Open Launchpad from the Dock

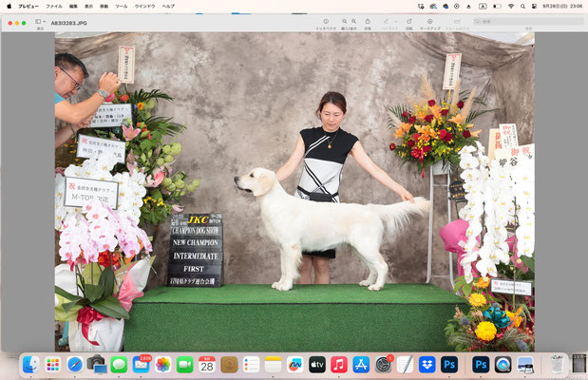(53, 365)
